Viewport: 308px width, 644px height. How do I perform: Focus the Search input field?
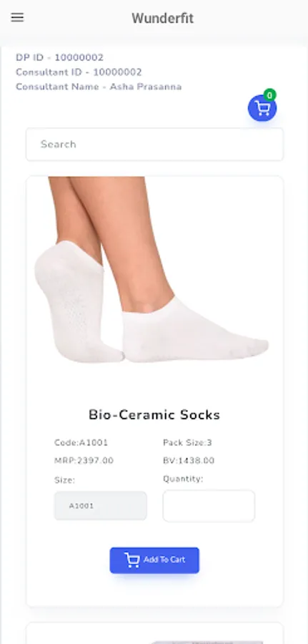154,144
